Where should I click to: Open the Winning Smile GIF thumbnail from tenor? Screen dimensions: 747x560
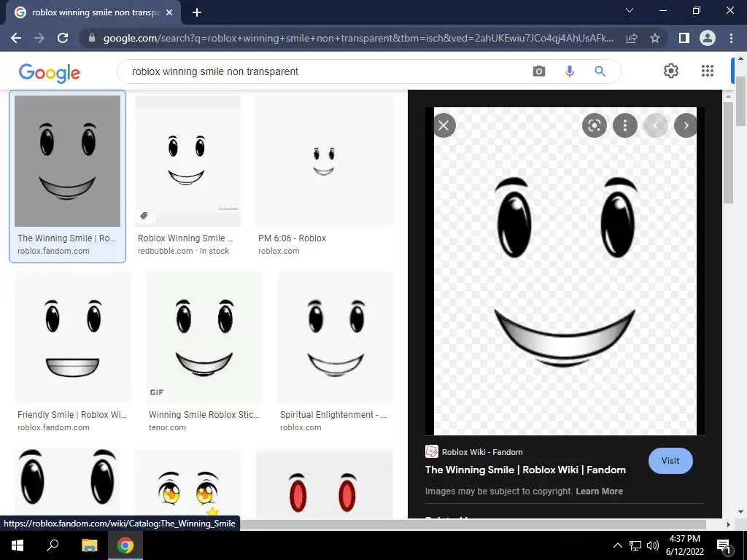204,337
